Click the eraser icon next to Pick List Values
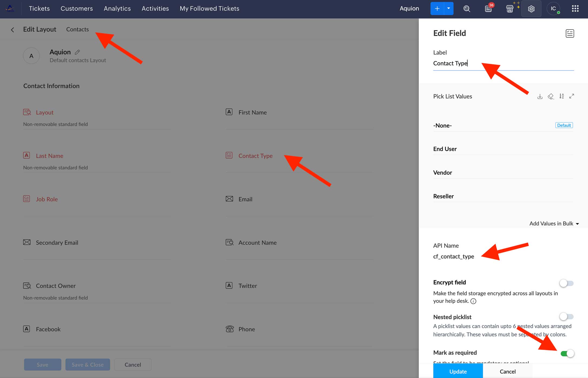The width and height of the screenshot is (588, 378). [x=550, y=96]
